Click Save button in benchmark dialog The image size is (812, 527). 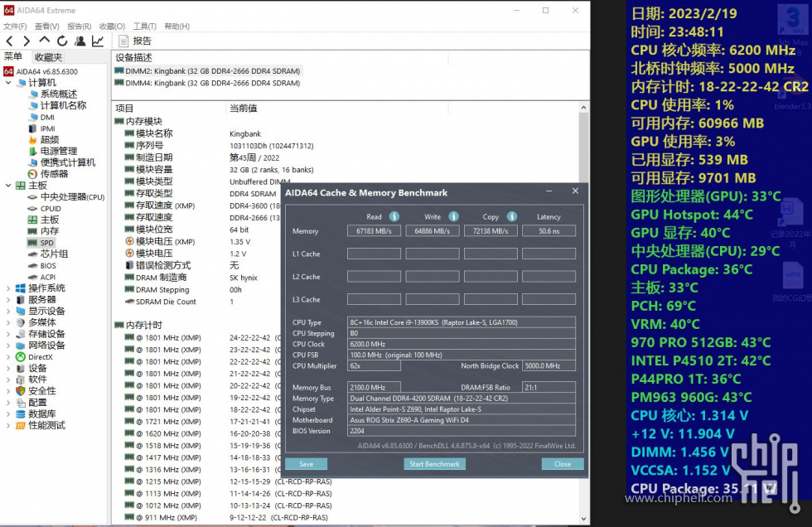click(306, 464)
